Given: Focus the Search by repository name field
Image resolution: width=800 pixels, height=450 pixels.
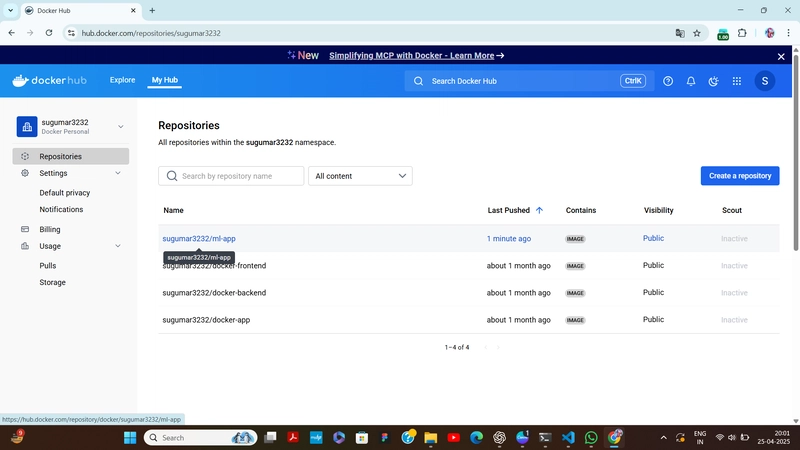Looking at the screenshot, I should click(x=231, y=176).
